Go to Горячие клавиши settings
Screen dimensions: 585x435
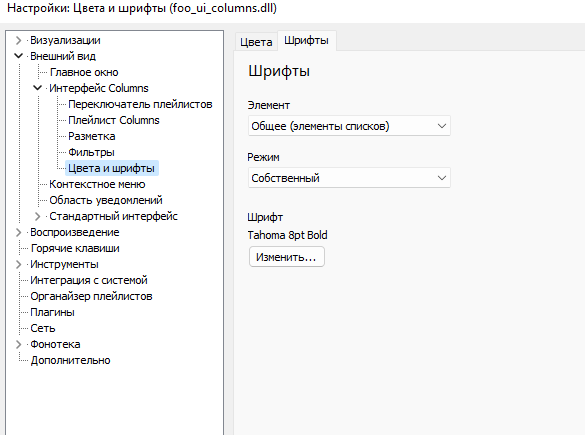click(x=75, y=248)
